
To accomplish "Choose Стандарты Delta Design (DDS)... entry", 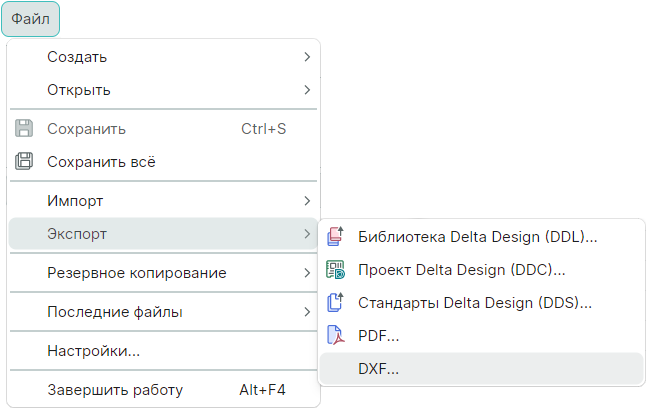I will tap(475, 301).
